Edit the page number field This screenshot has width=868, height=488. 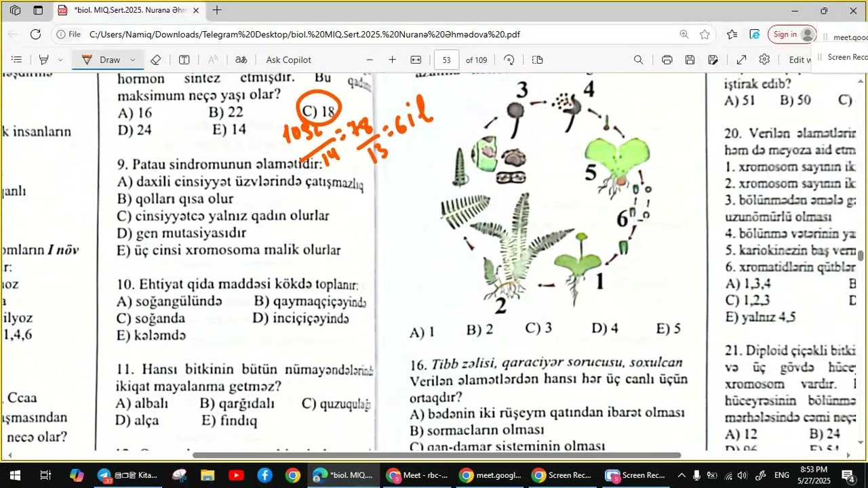[x=446, y=60]
